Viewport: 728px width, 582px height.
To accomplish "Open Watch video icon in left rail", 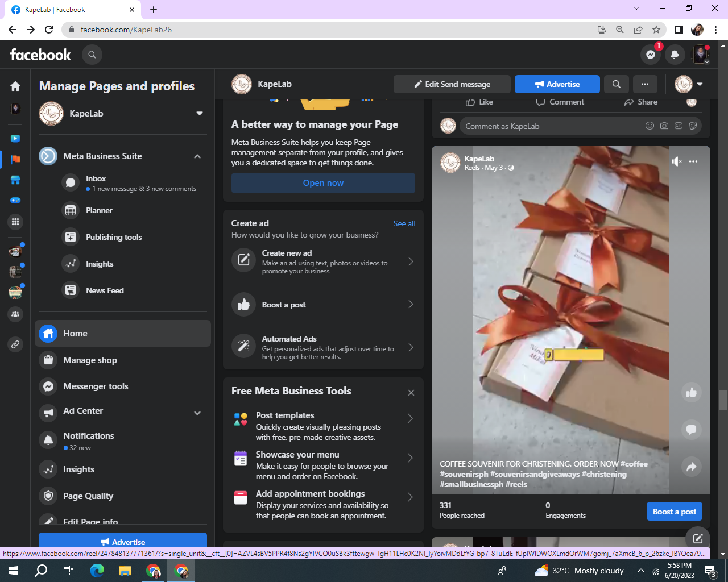I will click(x=15, y=138).
